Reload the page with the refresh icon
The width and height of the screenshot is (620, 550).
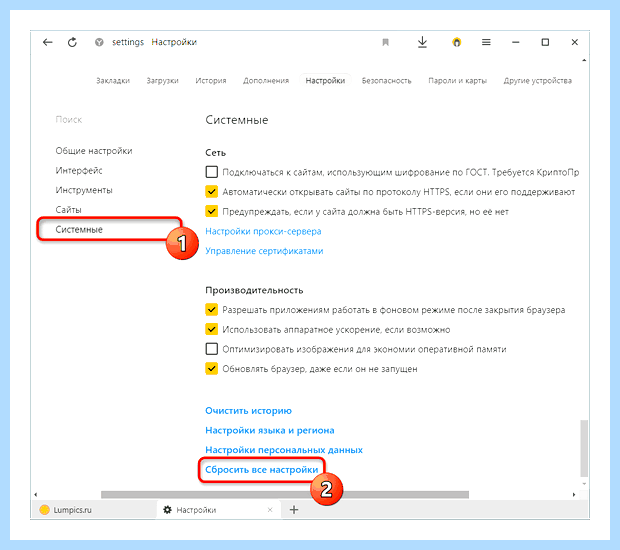coord(72,42)
